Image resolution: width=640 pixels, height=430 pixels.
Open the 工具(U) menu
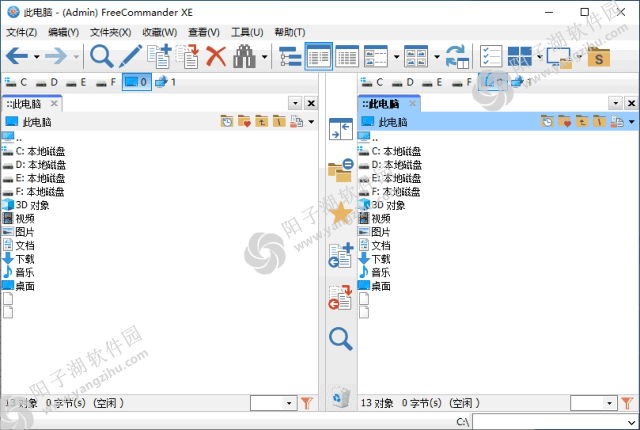pos(247,32)
